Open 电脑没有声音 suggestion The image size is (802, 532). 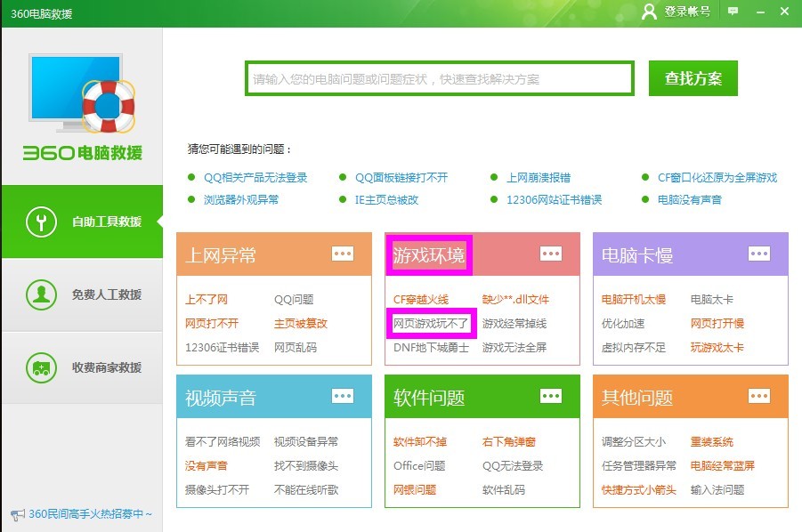pyautogui.click(x=690, y=199)
